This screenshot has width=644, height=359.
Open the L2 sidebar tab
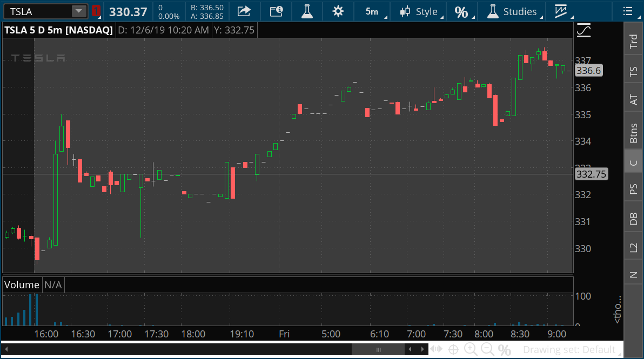pyautogui.click(x=633, y=248)
